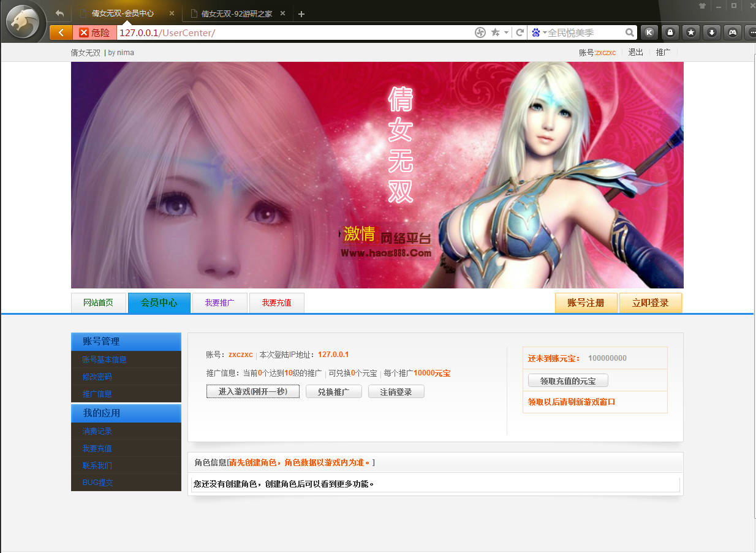
Task: Open the Baidu search engine selector
Action: point(539,32)
